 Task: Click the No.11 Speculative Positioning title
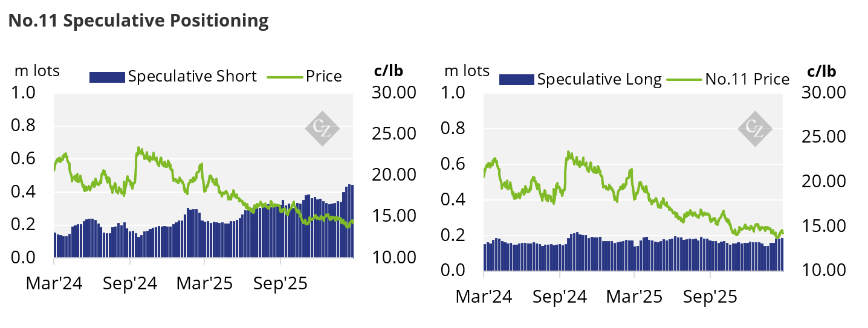point(138,21)
